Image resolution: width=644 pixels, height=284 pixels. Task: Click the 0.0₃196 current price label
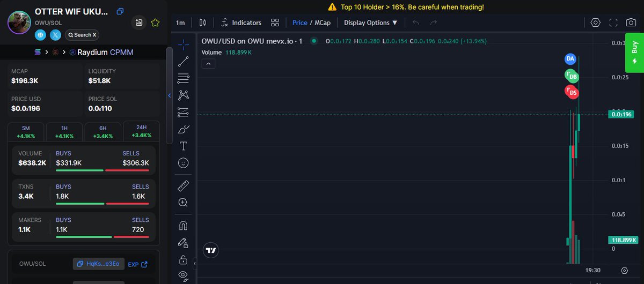pos(621,114)
